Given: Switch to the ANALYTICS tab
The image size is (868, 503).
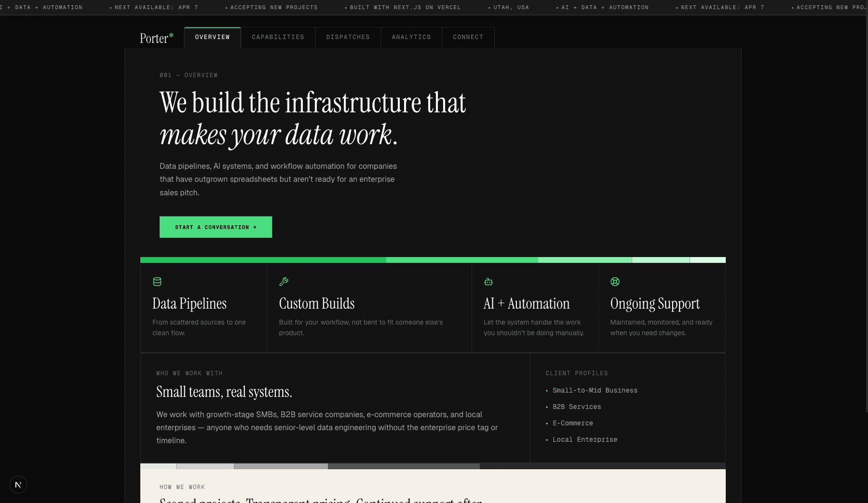Looking at the screenshot, I should pyautogui.click(x=411, y=37).
